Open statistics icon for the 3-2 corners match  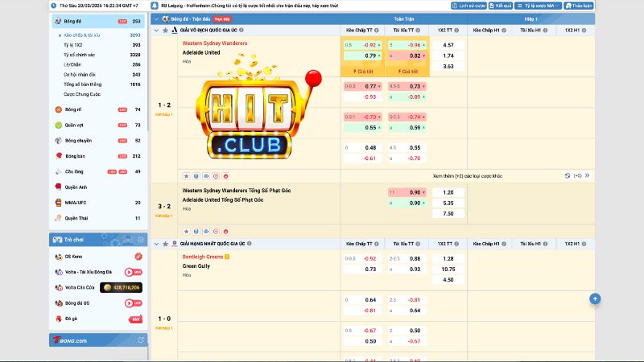coord(196,232)
